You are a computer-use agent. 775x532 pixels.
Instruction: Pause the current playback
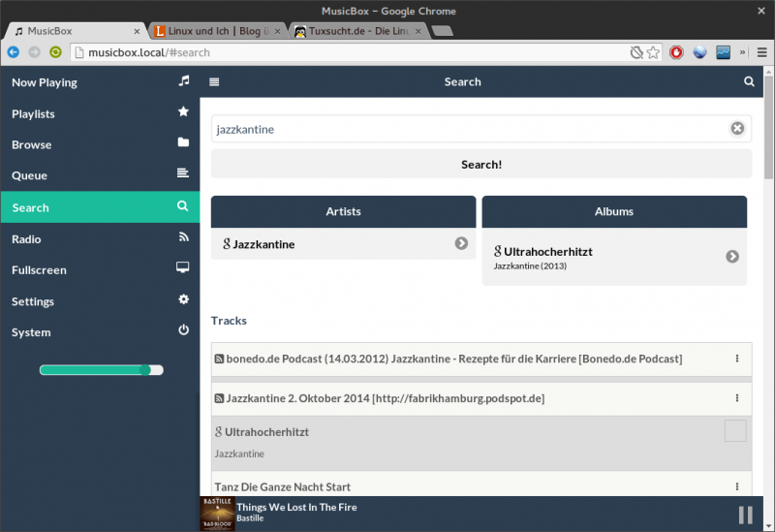745,515
